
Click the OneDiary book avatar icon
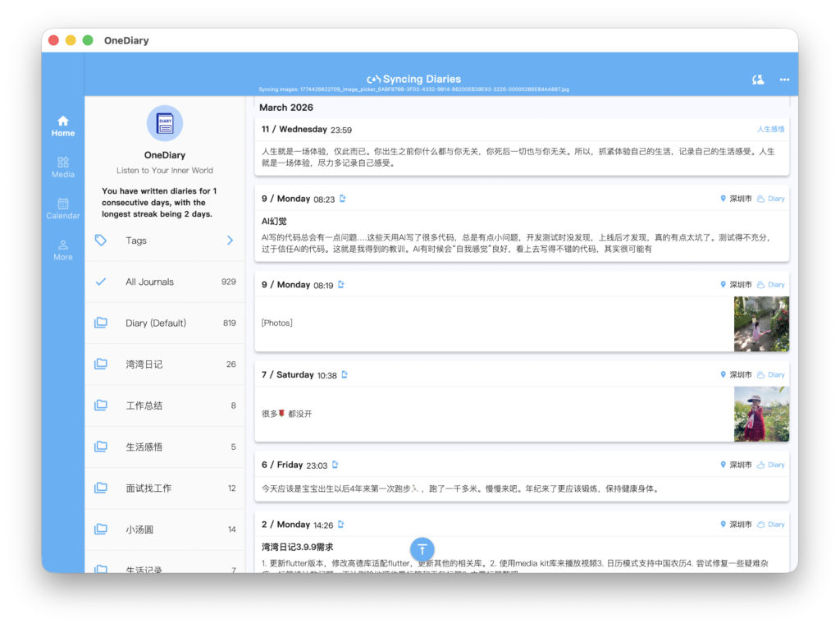pyautogui.click(x=165, y=123)
